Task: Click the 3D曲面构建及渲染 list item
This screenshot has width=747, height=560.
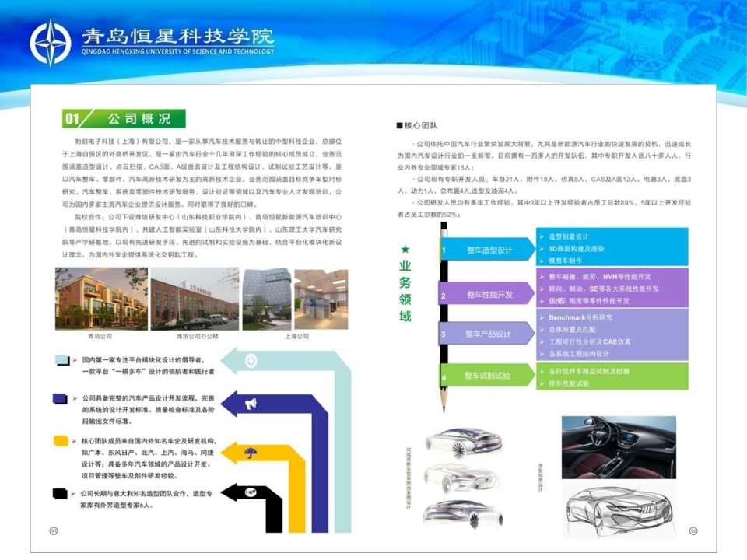Action: (576, 249)
